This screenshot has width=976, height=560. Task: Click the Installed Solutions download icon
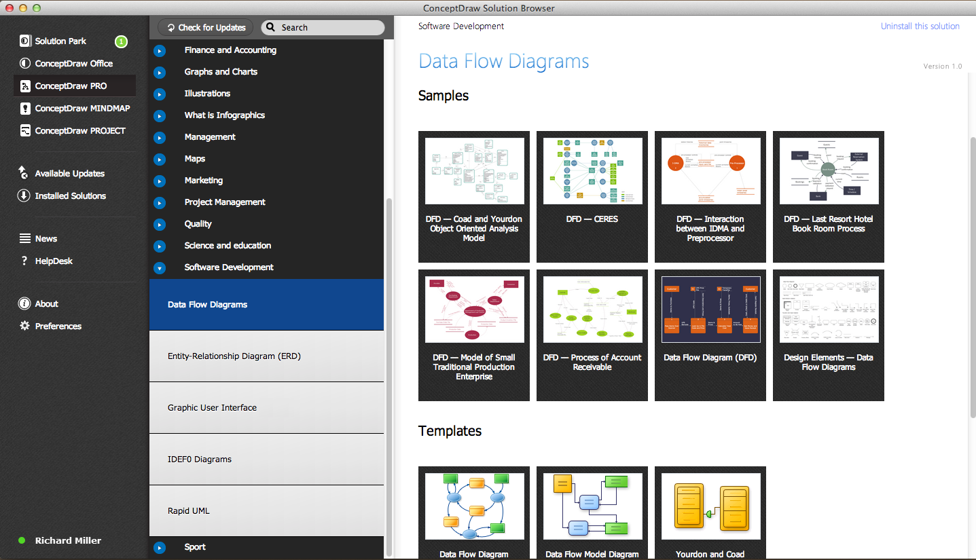coord(24,195)
